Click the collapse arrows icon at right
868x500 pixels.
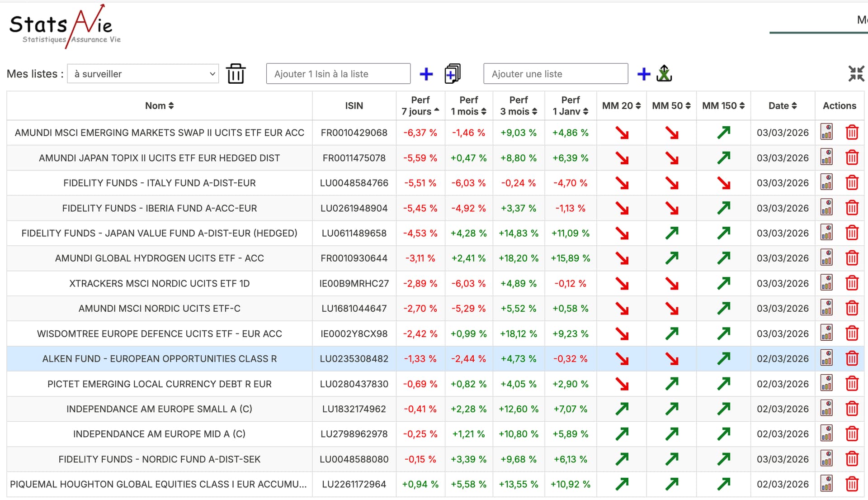coord(856,74)
